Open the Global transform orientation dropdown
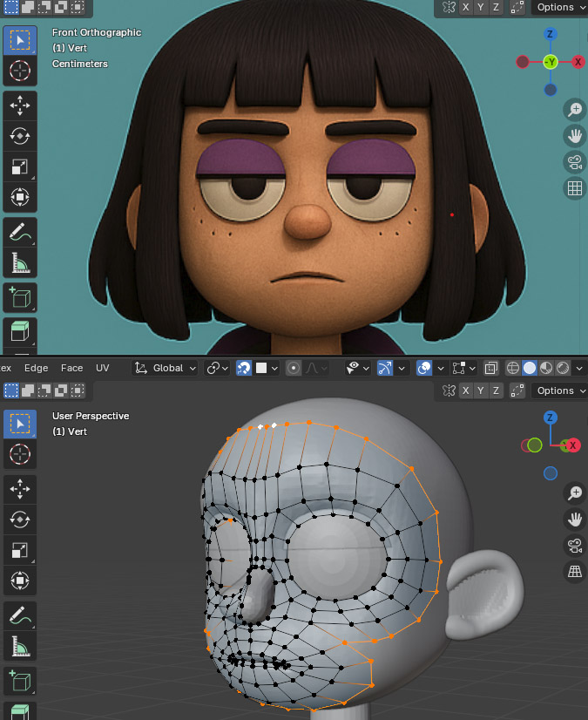The height and width of the screenshot is (720, 588). [166, 368]
